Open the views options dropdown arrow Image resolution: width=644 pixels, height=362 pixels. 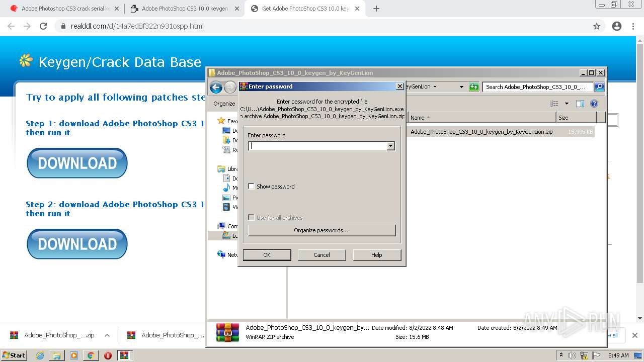click(x=566, y=104)
